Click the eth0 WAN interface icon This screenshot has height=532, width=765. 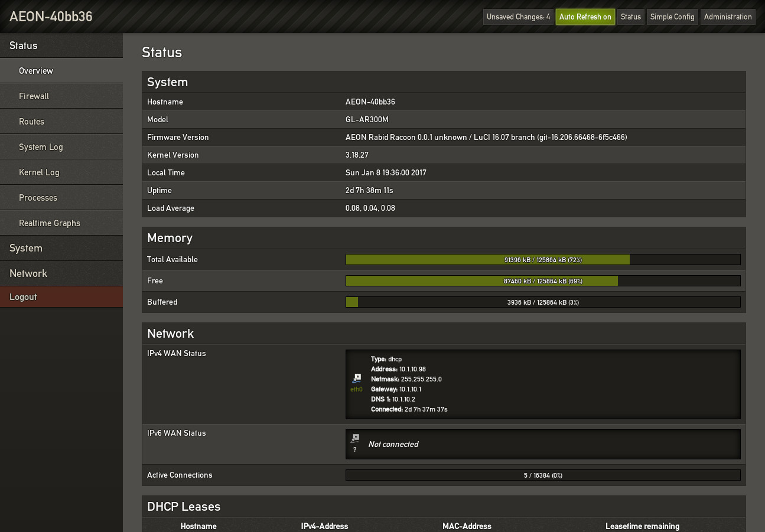pos(356,378)
